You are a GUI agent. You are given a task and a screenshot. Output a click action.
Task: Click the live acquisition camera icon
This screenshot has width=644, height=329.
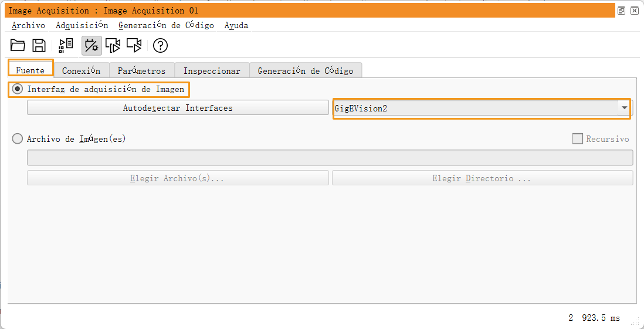point(134,45)
